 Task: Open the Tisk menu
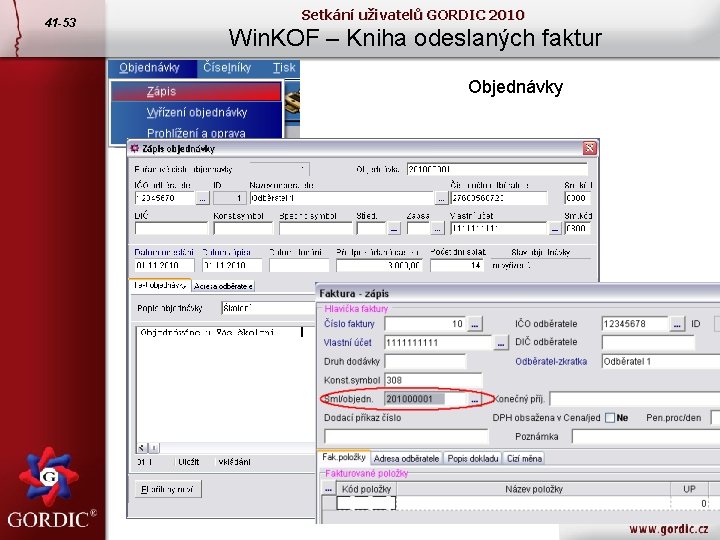click(x=284, y=68)
